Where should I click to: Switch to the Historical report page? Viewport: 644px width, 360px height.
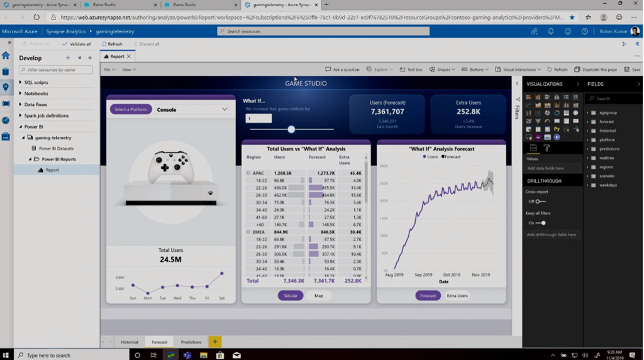click(130, 342)
